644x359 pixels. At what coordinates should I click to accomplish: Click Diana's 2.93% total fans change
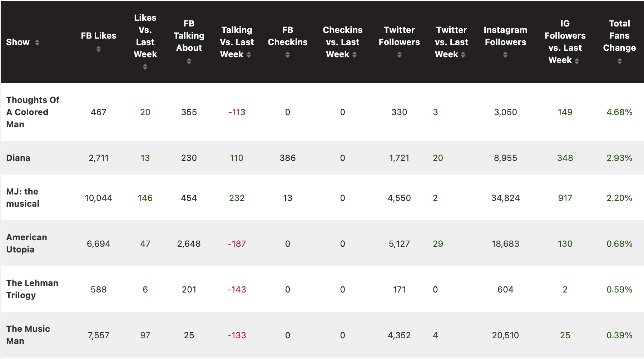[619, 158]
